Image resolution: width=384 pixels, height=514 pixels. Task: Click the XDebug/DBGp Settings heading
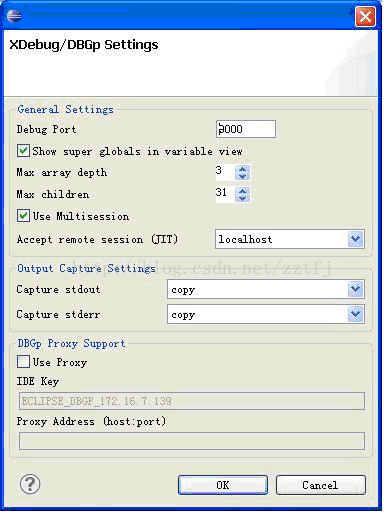click(84, 45)
